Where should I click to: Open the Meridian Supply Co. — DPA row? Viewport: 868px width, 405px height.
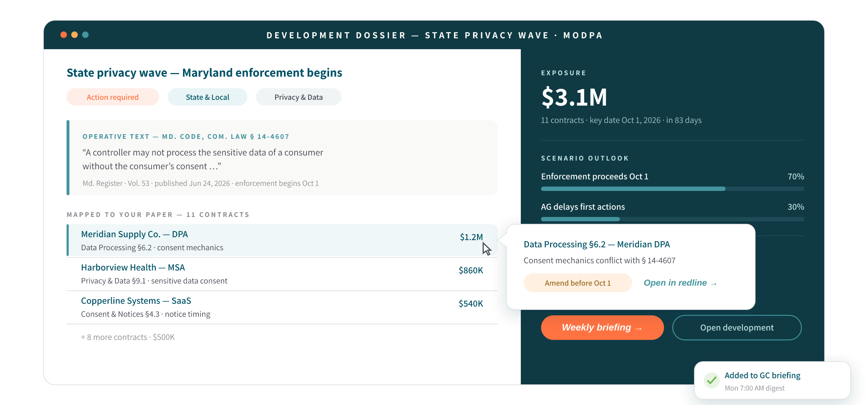(282, 240)
